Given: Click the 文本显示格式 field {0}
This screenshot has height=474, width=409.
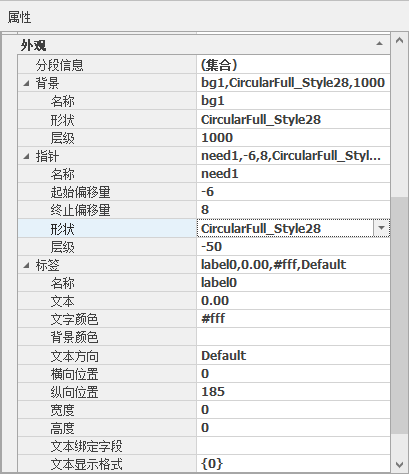Looking at the screenshot, I should click(293, 464).
